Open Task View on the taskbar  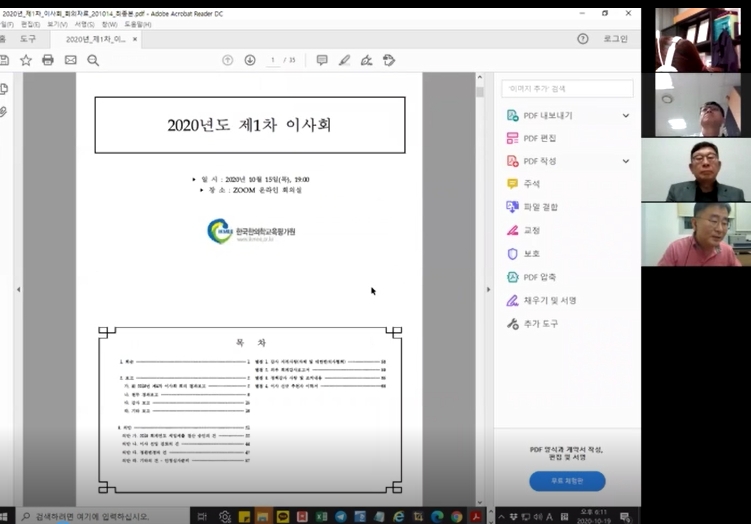202,516
